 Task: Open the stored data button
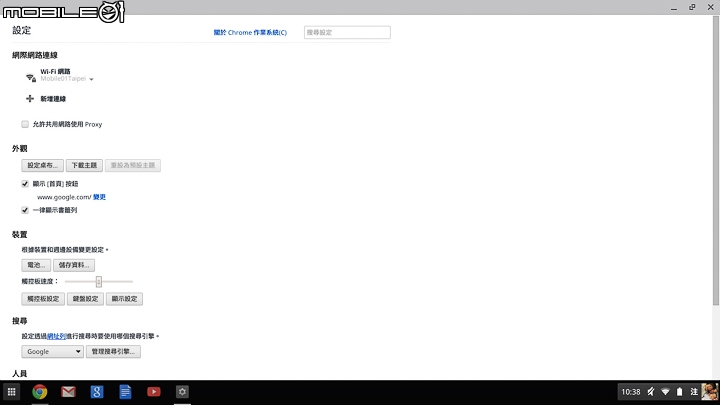pyautogui.click(x=74, y=265)
